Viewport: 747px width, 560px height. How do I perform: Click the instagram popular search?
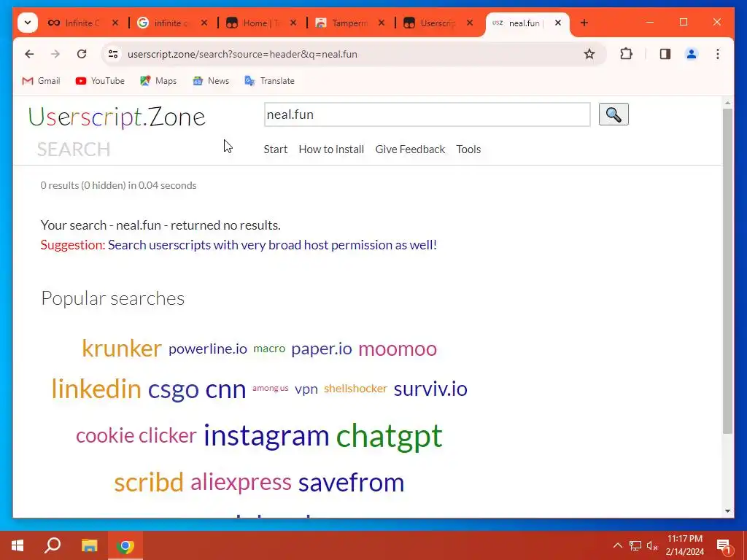click(266, 436)
